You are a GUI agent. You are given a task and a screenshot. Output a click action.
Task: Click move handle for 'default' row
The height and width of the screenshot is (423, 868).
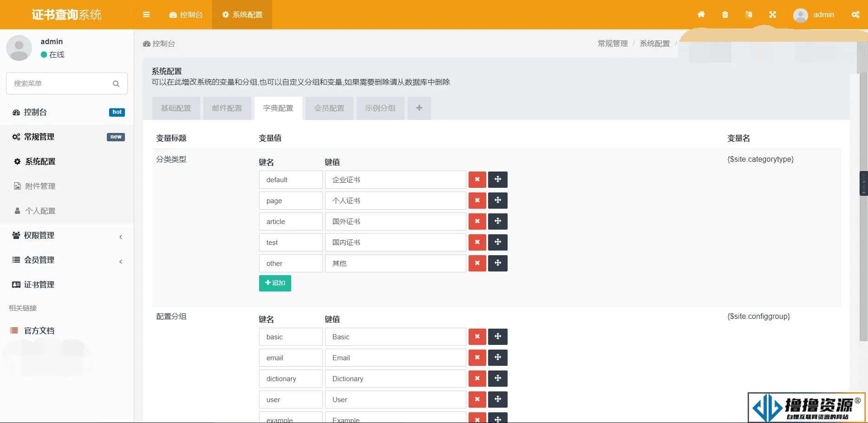498,179
